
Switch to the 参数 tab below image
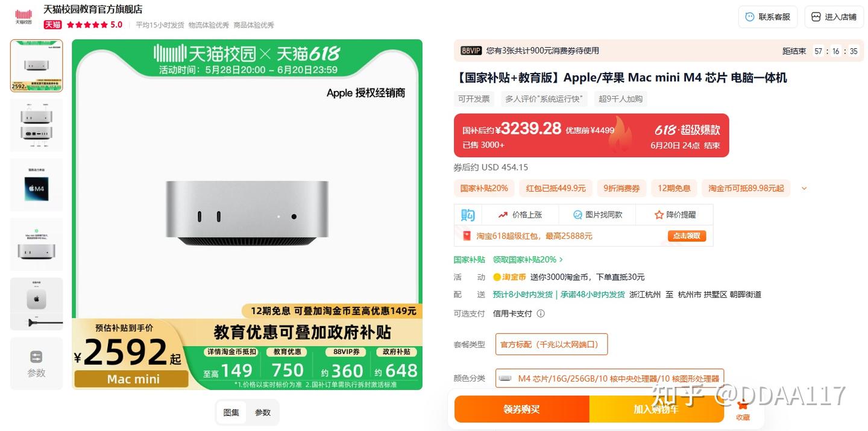coord(263,412)
